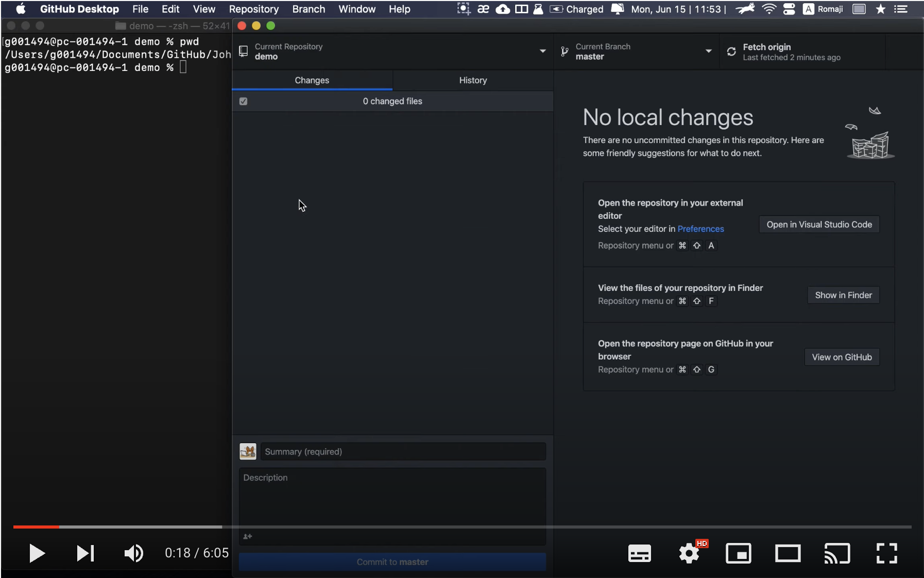Click the Terminal window title bar
Screen dimensions: 924x578
point(117,26)
